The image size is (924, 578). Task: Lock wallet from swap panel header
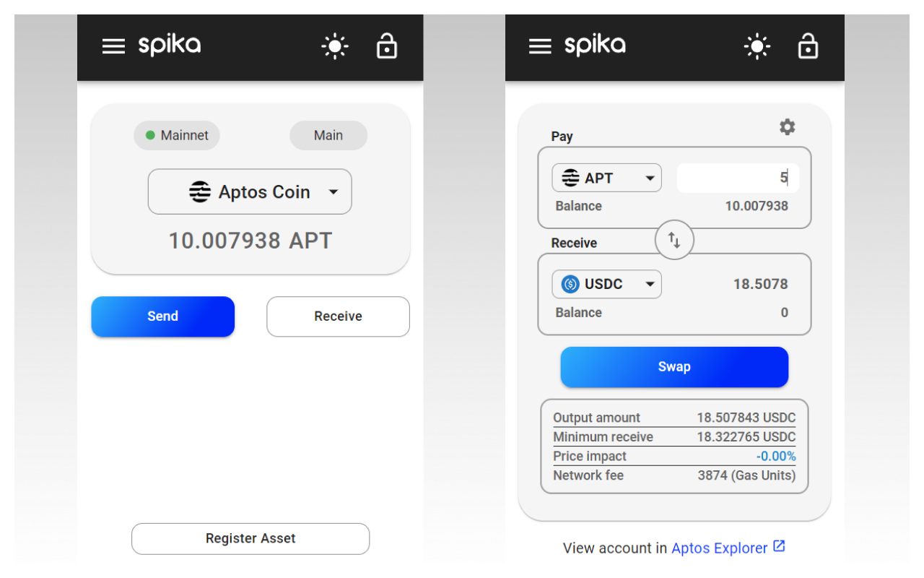coord(808,47)
